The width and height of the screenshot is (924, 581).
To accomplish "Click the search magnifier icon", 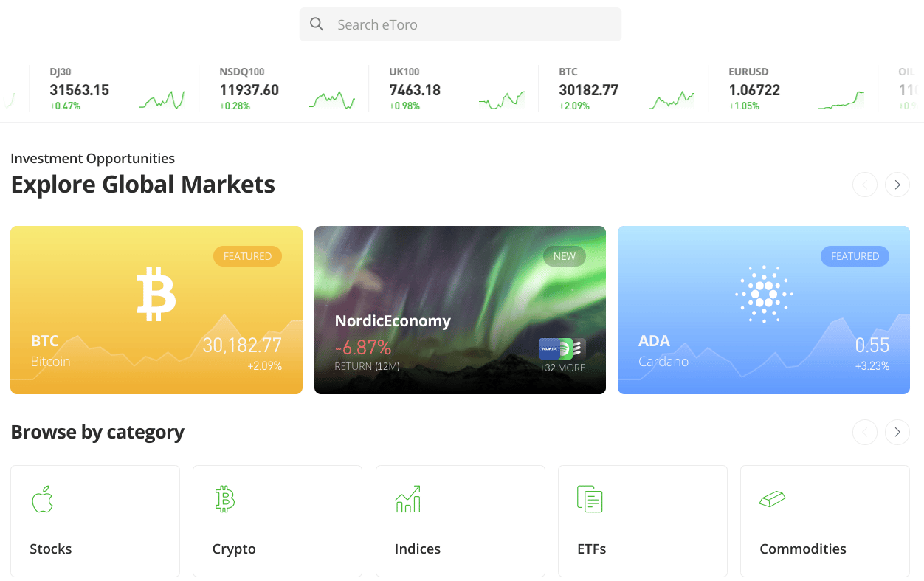I will tap(317, 24).
